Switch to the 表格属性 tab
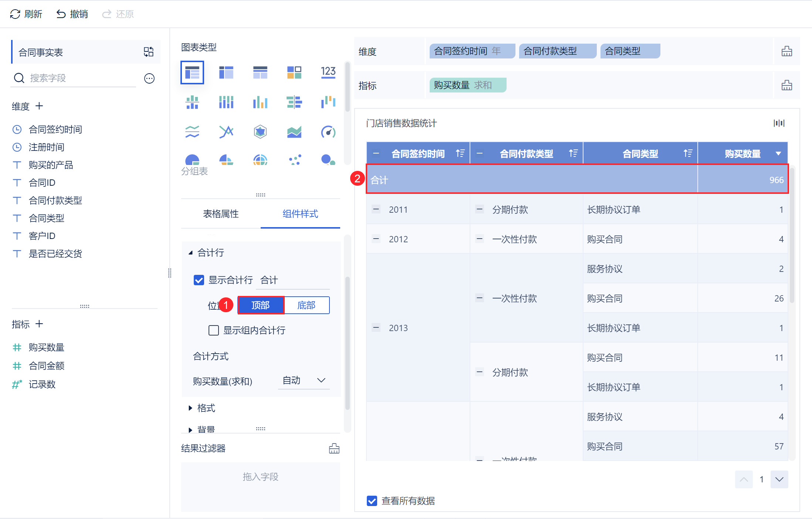This screenshot has width=812, height=519. coord(221,213)
